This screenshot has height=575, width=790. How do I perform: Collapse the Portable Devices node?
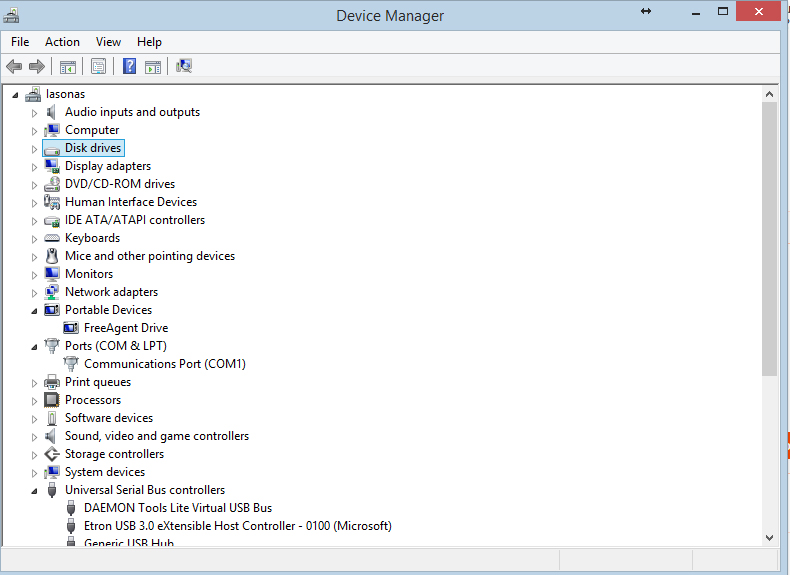(34, 311)
